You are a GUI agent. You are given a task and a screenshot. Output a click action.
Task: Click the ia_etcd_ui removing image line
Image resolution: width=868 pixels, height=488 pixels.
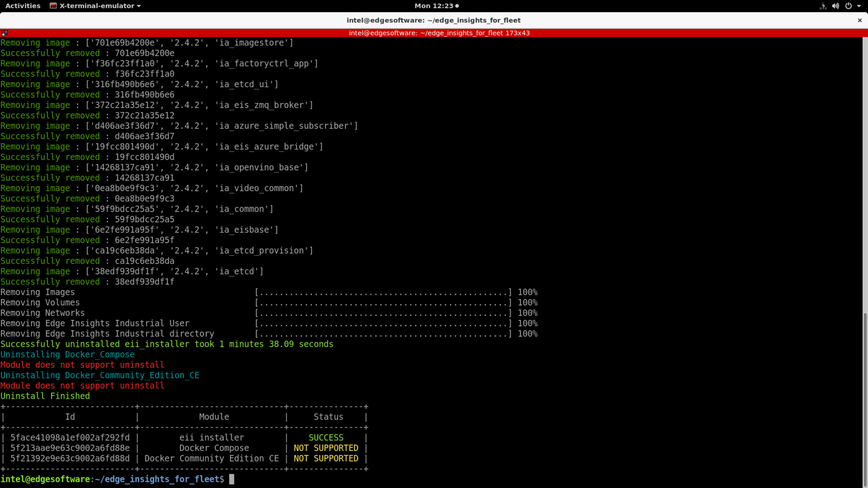click(139, 84)
